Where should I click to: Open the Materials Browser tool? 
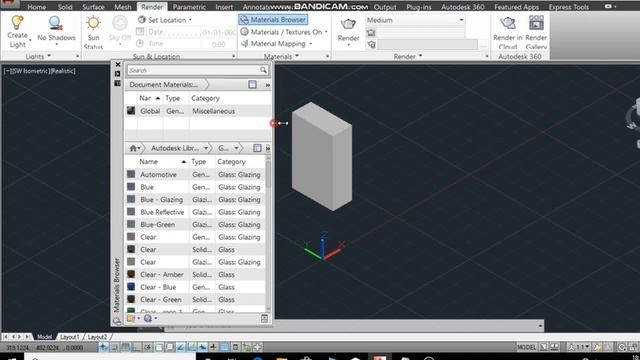coord(273,20)
